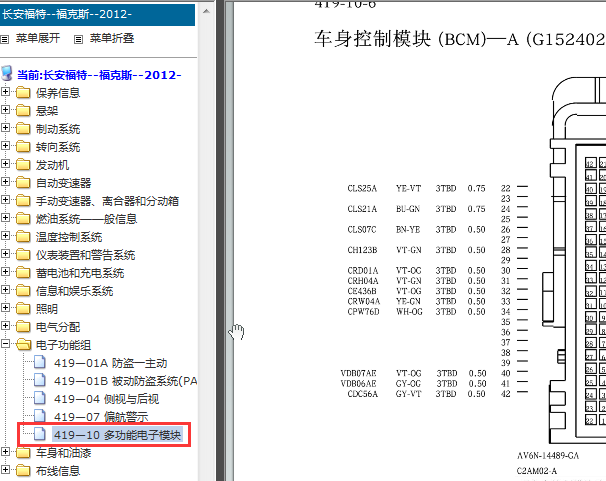
Task: Click the 菜单展开 link
Action: [38, 38]
